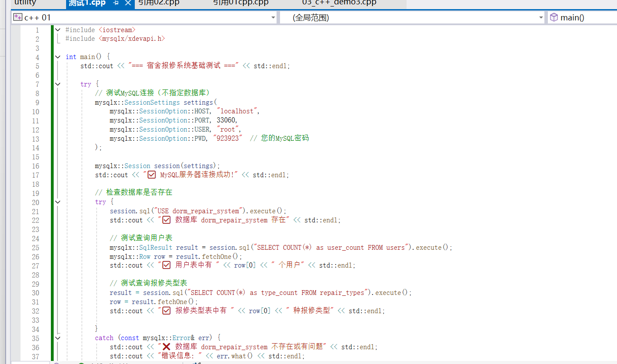Collapse the int main() function fold
The width and height of the screenshot is (617, 364).
pyautogui.click(x=58, y=57)
